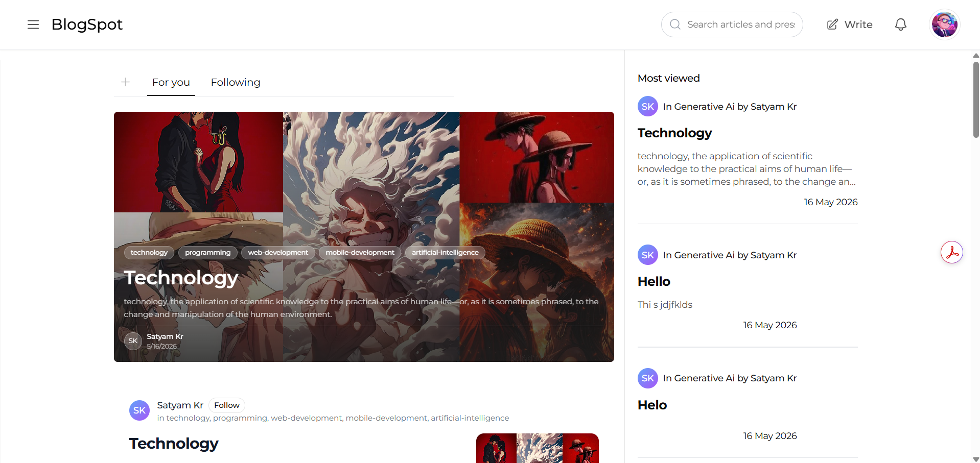Click the Technology excerpt in Most viewed
Viewport: 980px width, 463px height.
pos(746,169)
